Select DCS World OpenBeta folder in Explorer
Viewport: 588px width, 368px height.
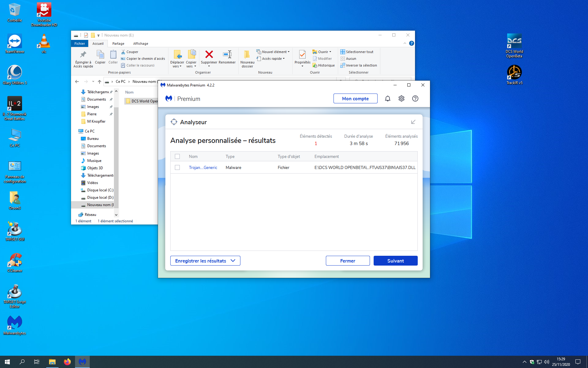point(142,101)
